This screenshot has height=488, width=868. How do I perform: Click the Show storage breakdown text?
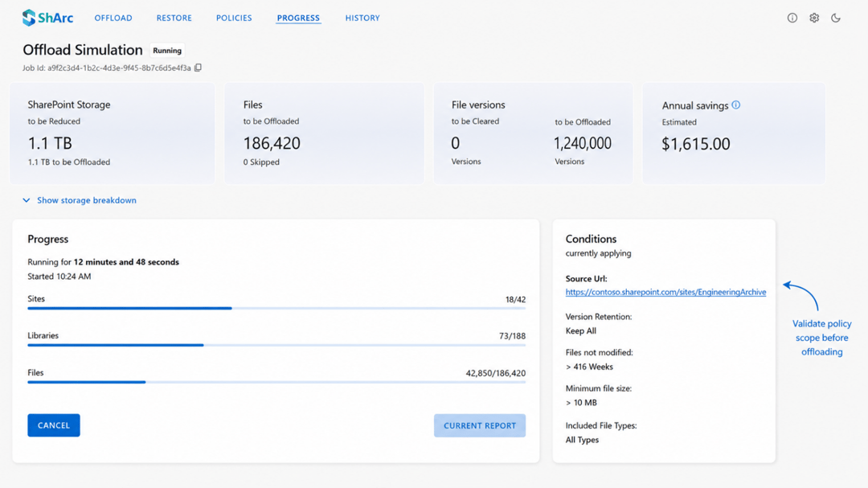coord(86,200)
